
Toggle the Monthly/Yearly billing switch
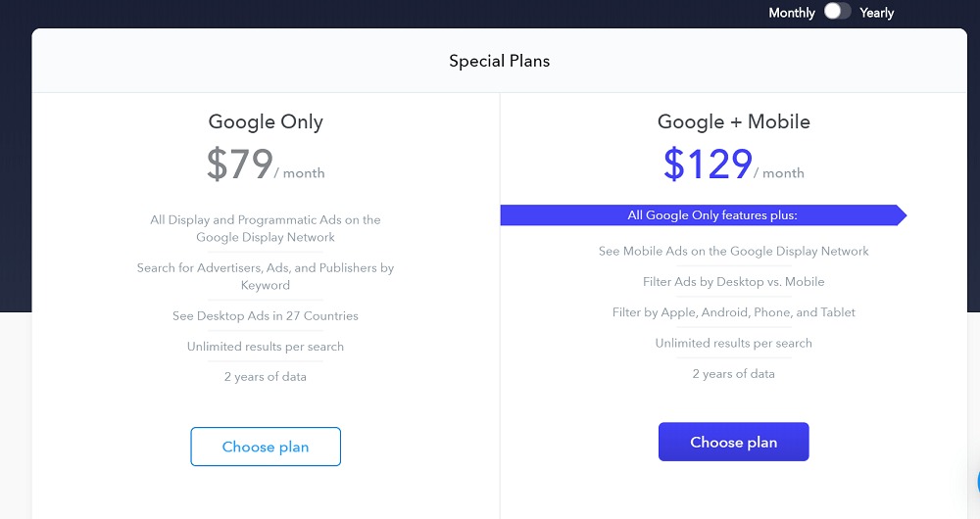837,12
